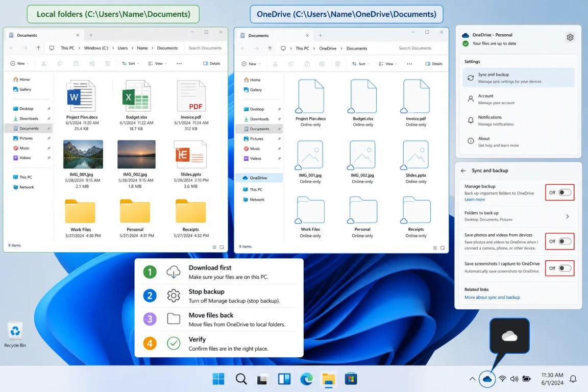Expand Folders to back up chevron
Viewport: 588px width, 392px height.
point(568,216)
